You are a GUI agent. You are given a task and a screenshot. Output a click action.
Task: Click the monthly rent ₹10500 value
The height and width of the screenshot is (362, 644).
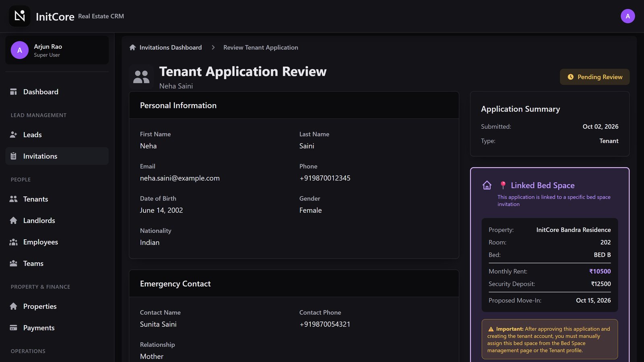tap(600, 271)
